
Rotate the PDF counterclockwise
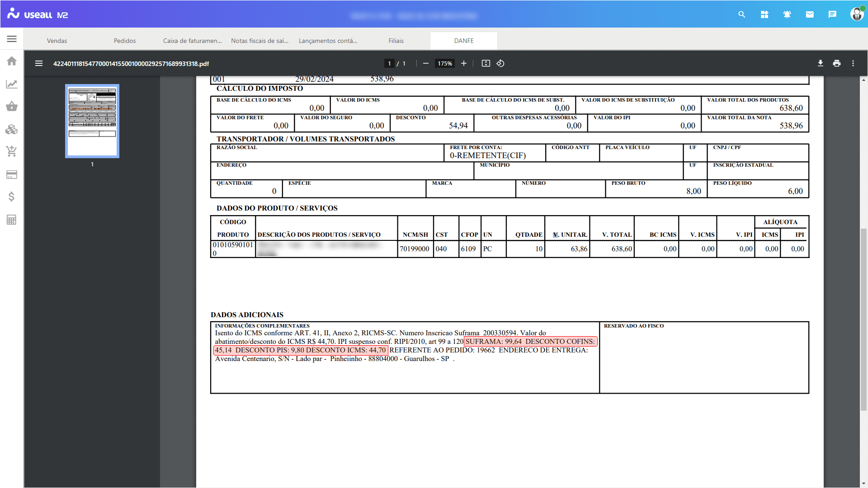(500, 64)
